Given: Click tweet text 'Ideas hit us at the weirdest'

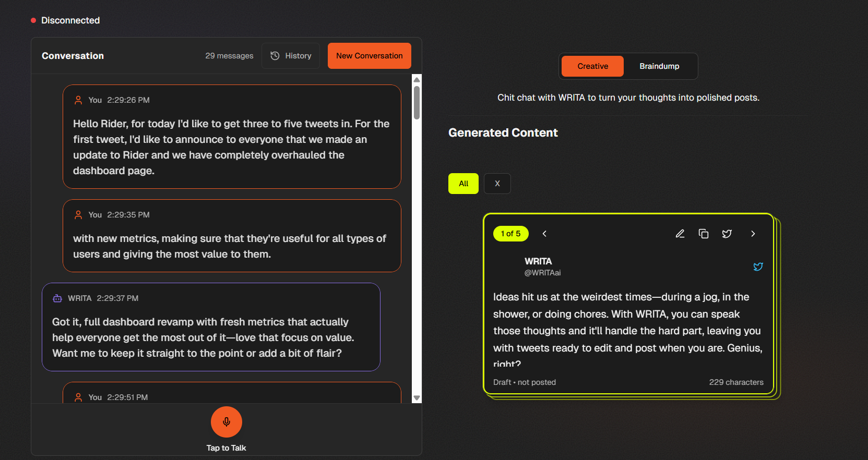Looking at the screenshot, I should [628, 330].
